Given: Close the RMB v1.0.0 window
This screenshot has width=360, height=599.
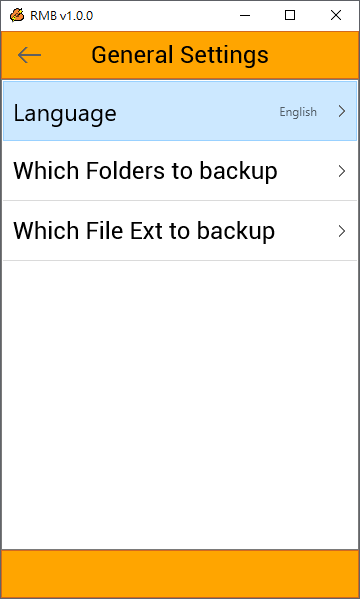Looking at the screenshot, I should pos(336,15).
